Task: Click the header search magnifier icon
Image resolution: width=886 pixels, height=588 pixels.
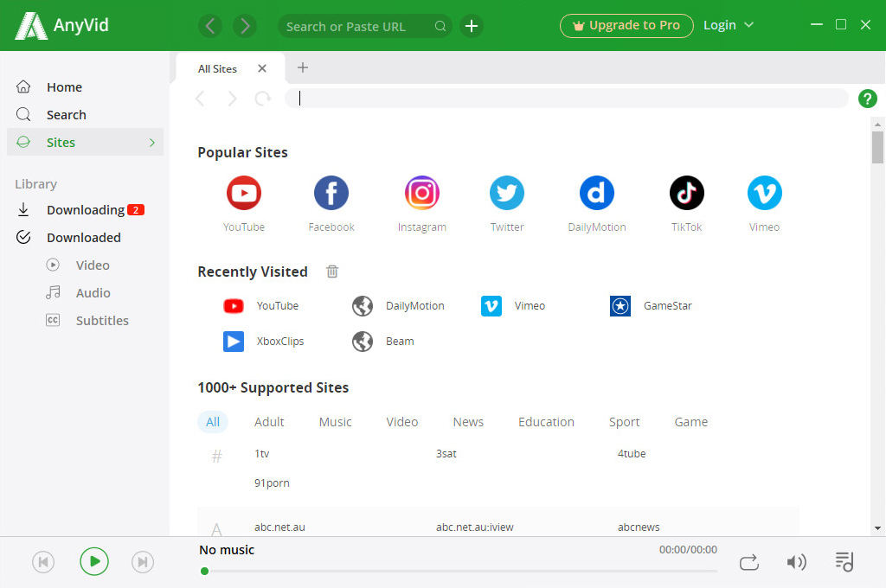Action: point(440,26)
